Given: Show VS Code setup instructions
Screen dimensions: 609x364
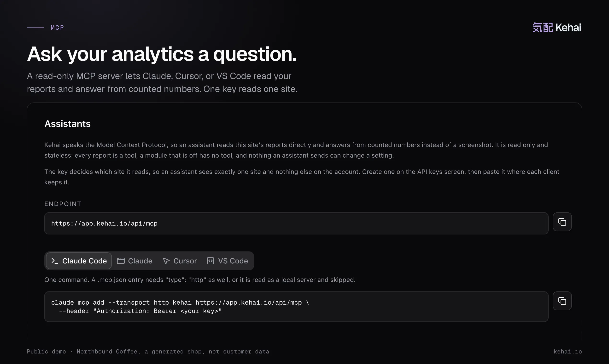Looking at the screenshot, I should 227,261.
